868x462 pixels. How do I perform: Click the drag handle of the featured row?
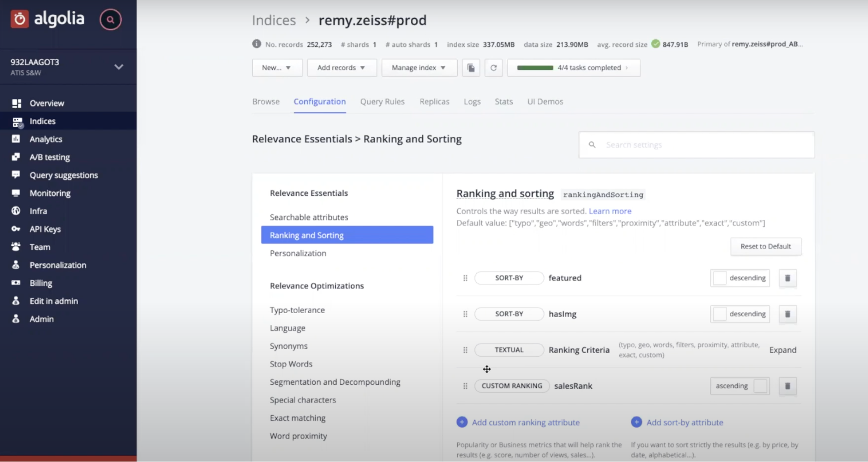(465, 278)
